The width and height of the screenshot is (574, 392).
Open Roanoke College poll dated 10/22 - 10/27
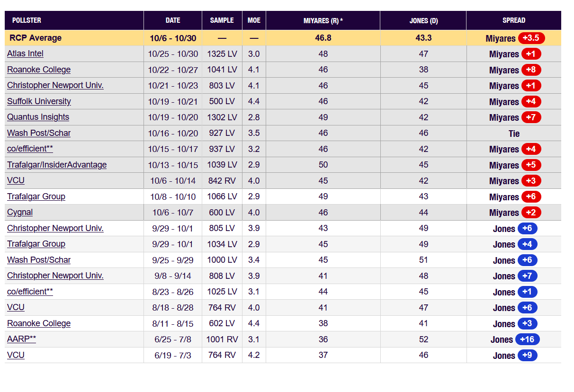click(39, 70)
